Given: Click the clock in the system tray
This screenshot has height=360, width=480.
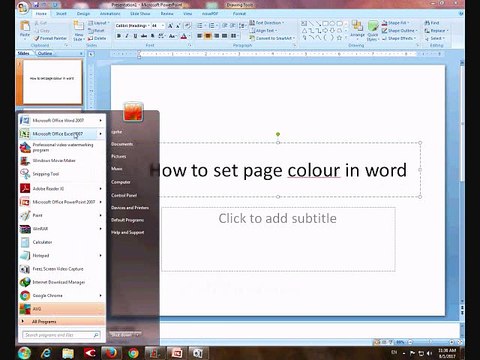Looking at the screenshot, I should tap(447, 353).
